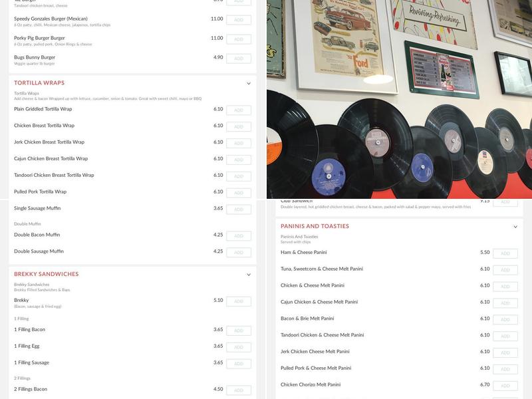Add Ham & Cheese Panini
This screenshot has width=532, height=399.
coord(505,253)
